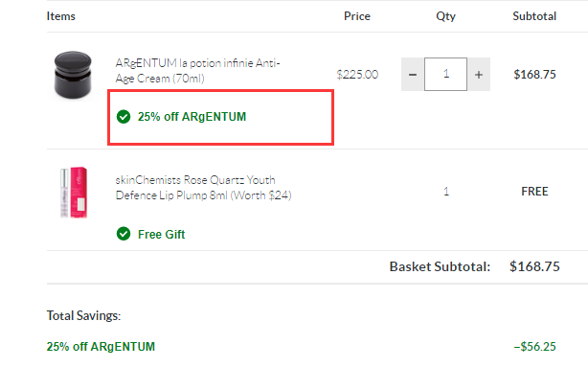Open ARgENTUM la potion infinie product link
Viewport: 588px width, 367px height.
click(x=197, y=71)
